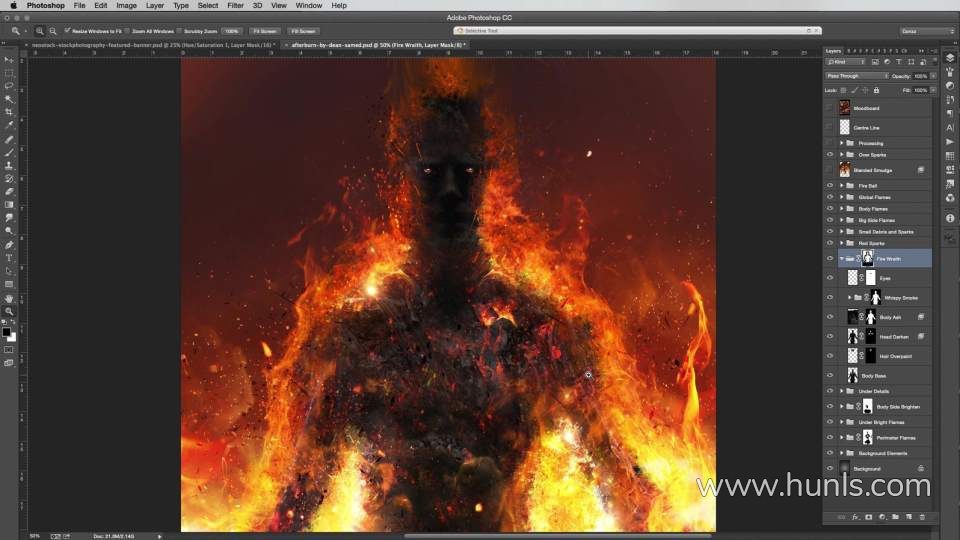Open the Layer menu
Image resolution: width=960 pixels, height=540 pixels.
coord(155,6)
